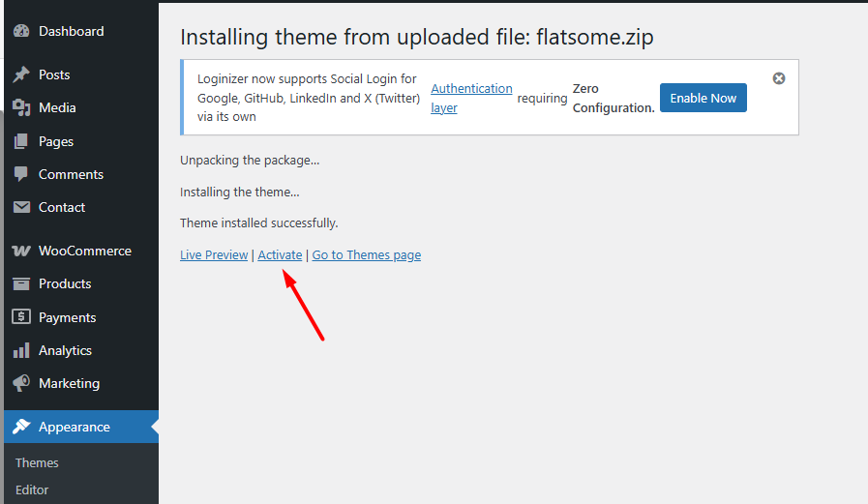Click the Comments speech bubble icon
Viewport: 868px width, 504px height.
tap(21, 174)
